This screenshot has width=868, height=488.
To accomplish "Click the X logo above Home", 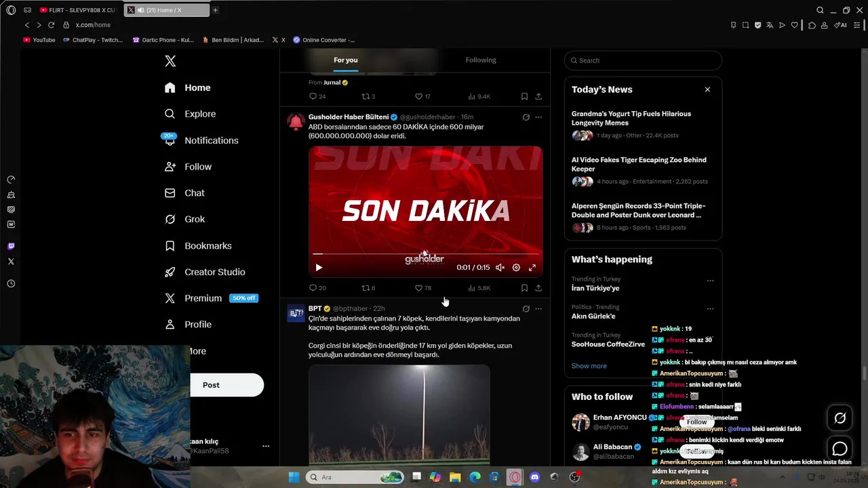I will pos(170,61).
